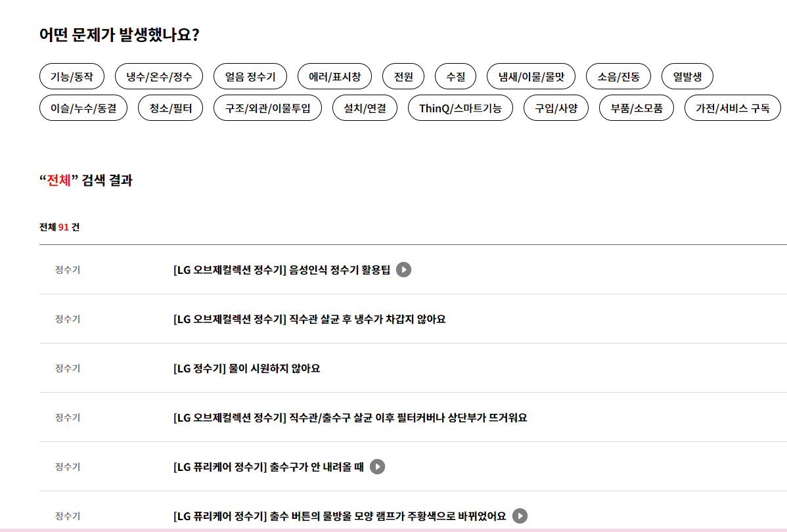
Task: Select the 소음/진동 filter chip
Action: click(x=618, y=76)
